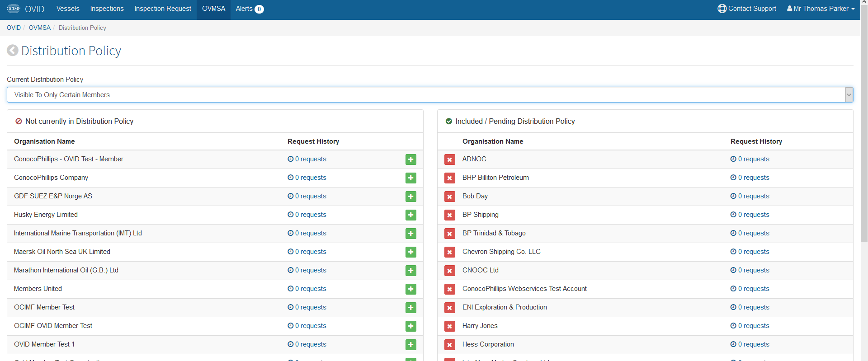Viewport: 868px width, 361px height.
Task: Go back using the arrow beside Distribution Policy
Action: tap(13, 51)
